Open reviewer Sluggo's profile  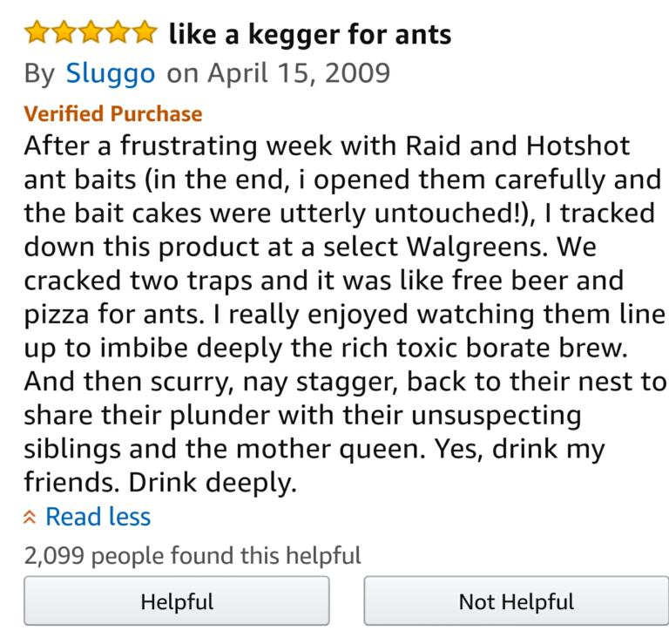click(111, 72)
